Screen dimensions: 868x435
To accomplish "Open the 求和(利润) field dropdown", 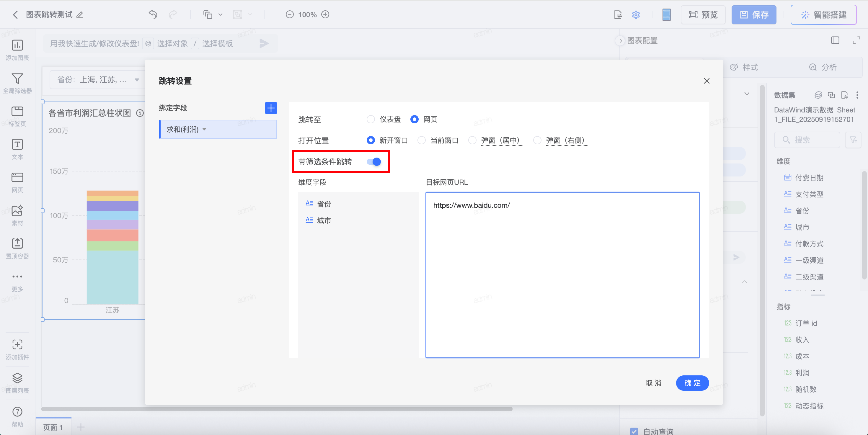I will click(x=204, y=129).
